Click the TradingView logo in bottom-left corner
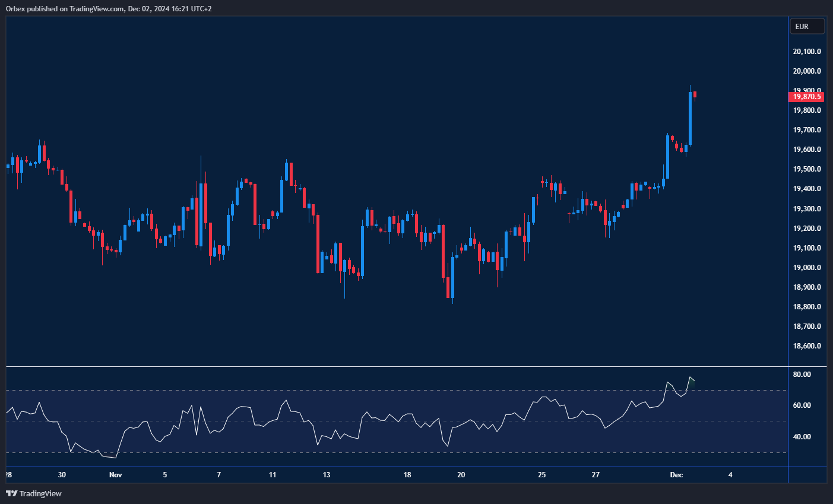This screenshot has height=504, width=833. [x=34, y=493]
